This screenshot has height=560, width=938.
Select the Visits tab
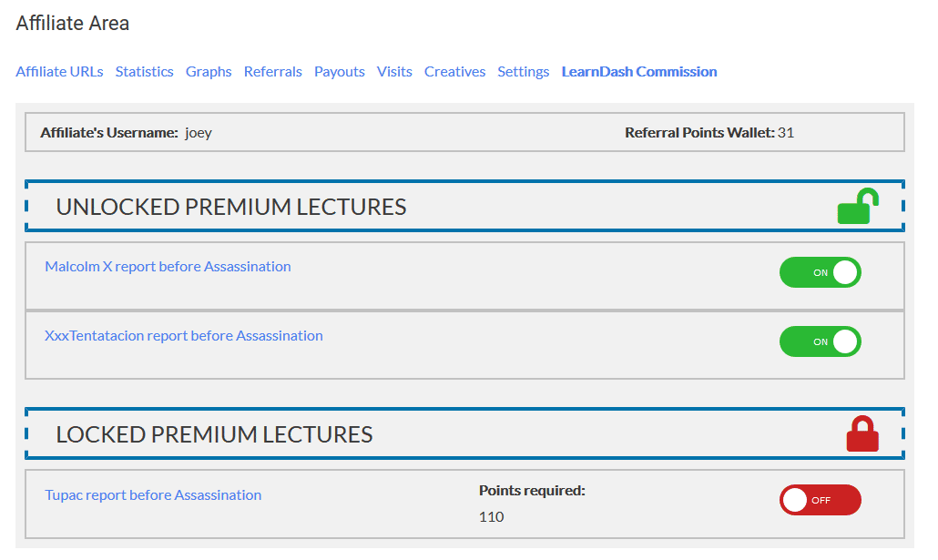coord(394,72)
